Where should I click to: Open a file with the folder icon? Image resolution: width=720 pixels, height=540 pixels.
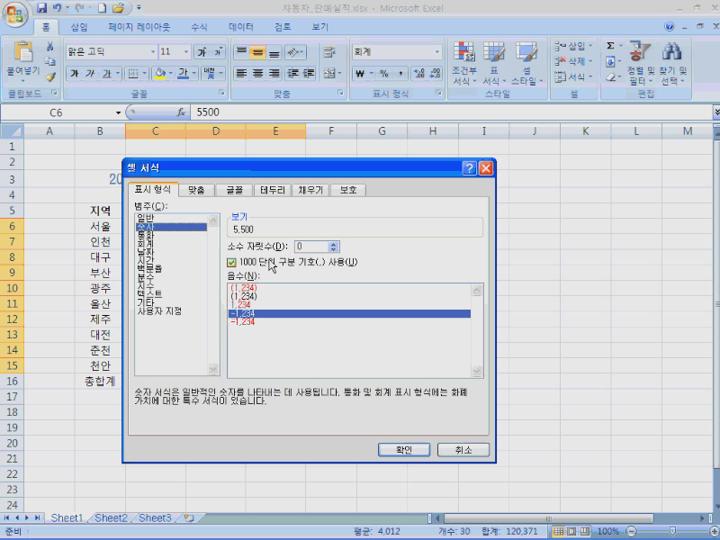118,8
